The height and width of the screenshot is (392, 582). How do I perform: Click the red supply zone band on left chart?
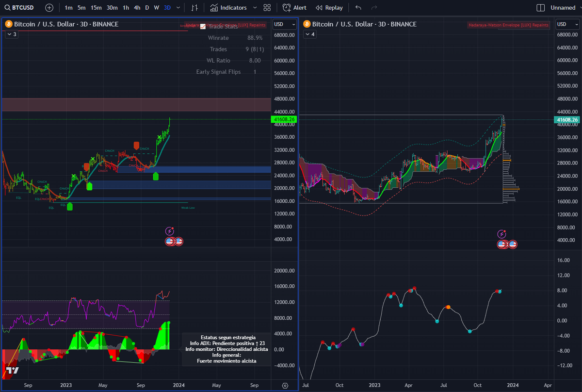tap(136, 105)
